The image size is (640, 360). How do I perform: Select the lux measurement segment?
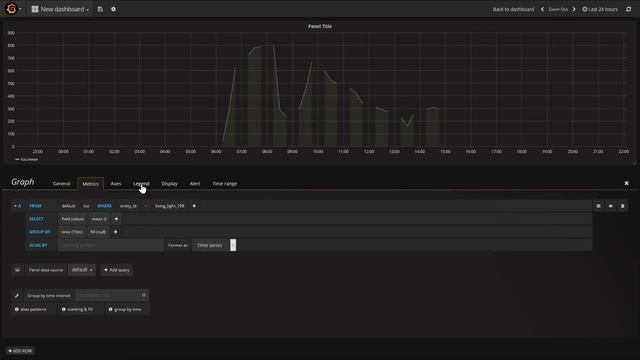pyautogui.click(x=86, y=206)
